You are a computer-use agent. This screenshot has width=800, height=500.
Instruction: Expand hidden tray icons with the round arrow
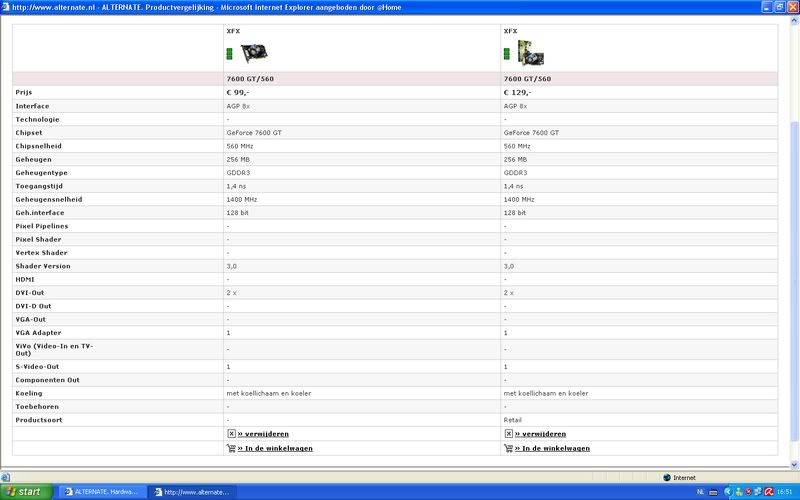pos(728,492)
